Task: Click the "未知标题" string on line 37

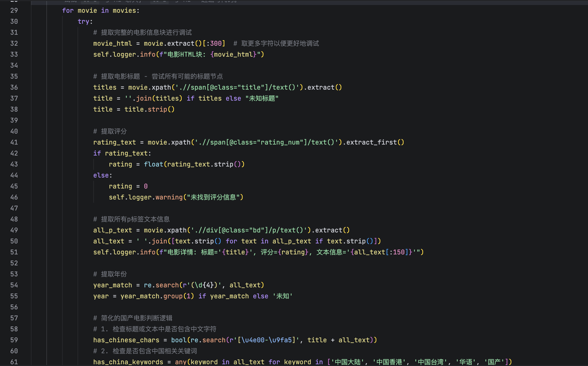Action: pos(262,98)
